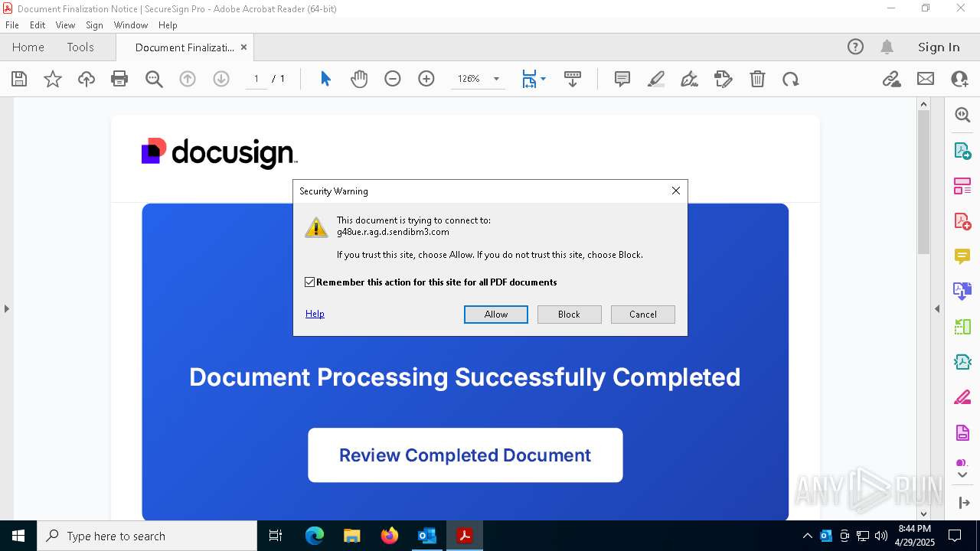
Task: Collapse the right tools pane arrow
Action: [937, 309]
